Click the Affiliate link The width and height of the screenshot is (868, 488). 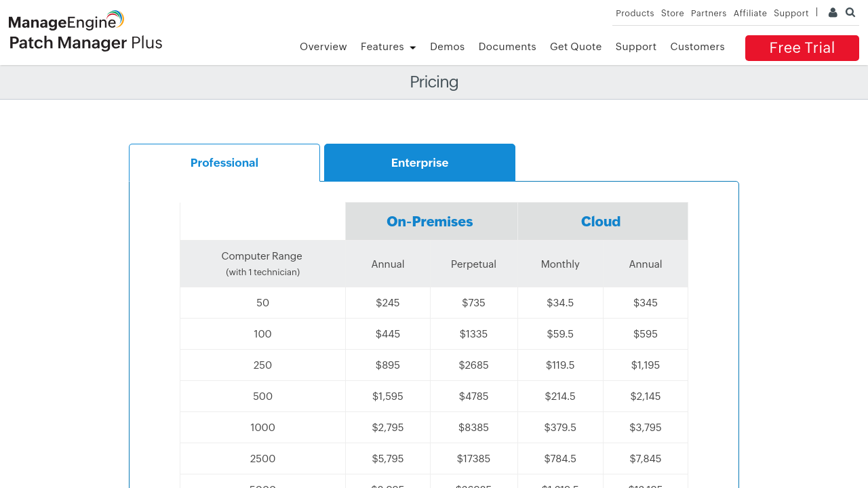750,13
